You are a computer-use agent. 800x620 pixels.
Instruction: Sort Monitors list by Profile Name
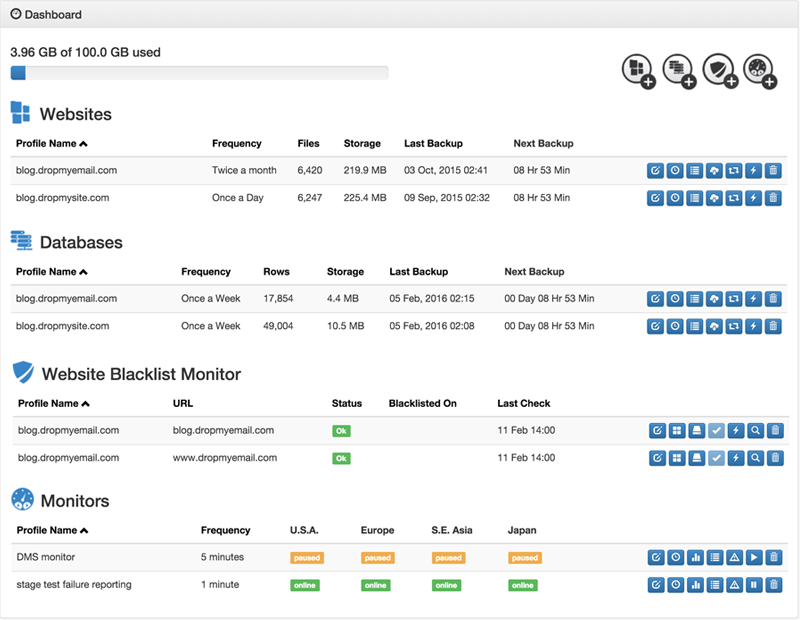coord(48,530)
